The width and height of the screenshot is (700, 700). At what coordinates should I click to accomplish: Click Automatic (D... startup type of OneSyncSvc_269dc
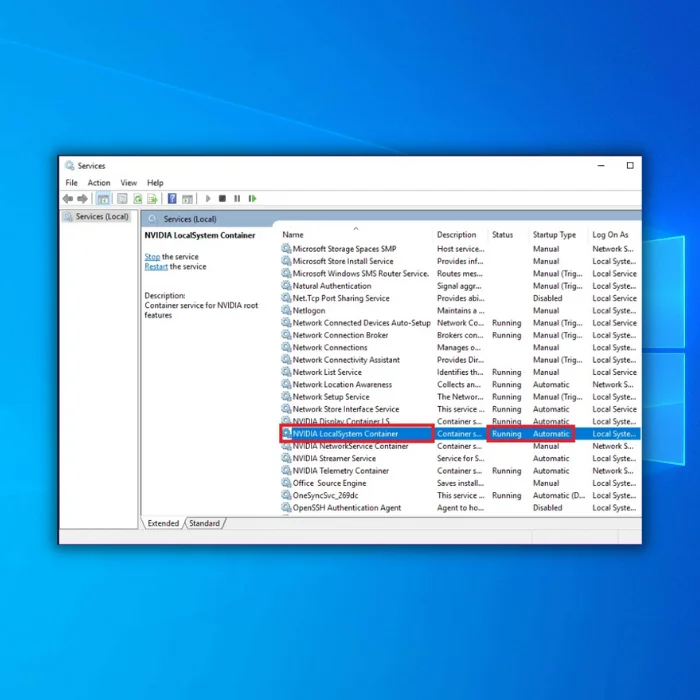tap(558, 495)
